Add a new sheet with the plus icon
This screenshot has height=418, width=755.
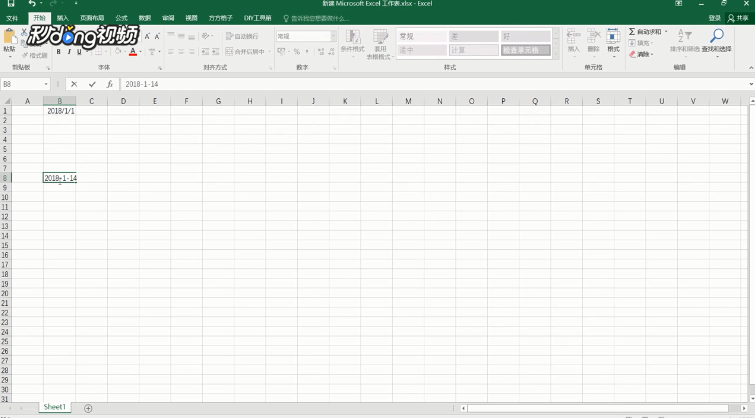tap(88, 408)
